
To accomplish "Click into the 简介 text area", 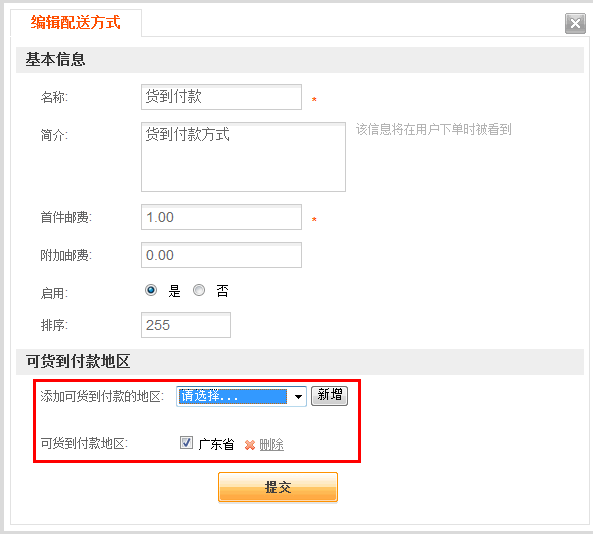I will point(243,157).
